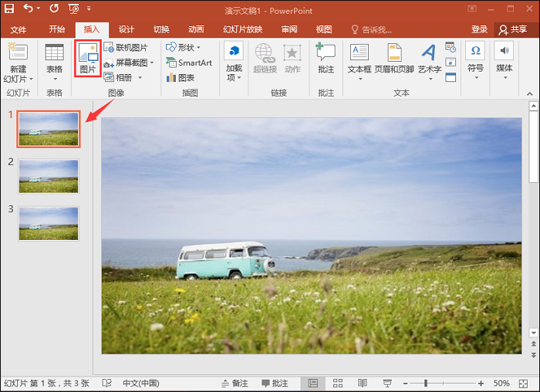
Task: Start slideshow from beginning icon in title bar
Action: pyautogui.click(x=73, y=8)
